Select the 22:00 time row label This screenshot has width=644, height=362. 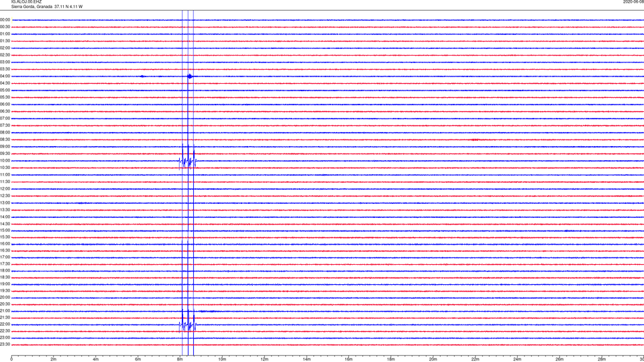[5, 324]
